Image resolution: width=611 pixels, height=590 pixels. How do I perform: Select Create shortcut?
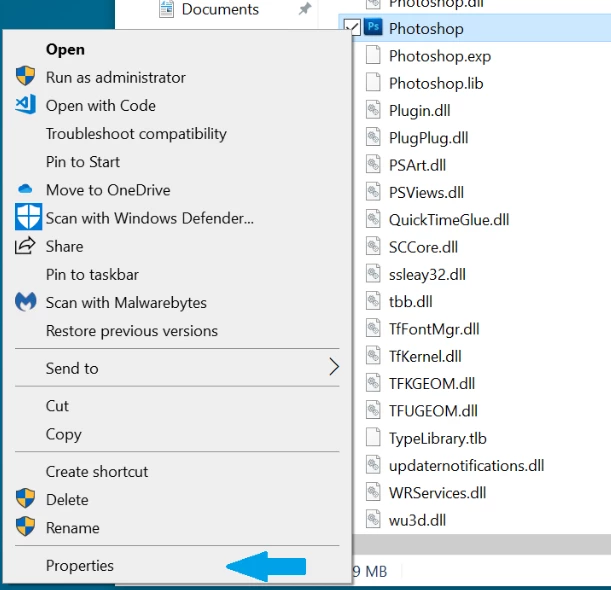97,472
